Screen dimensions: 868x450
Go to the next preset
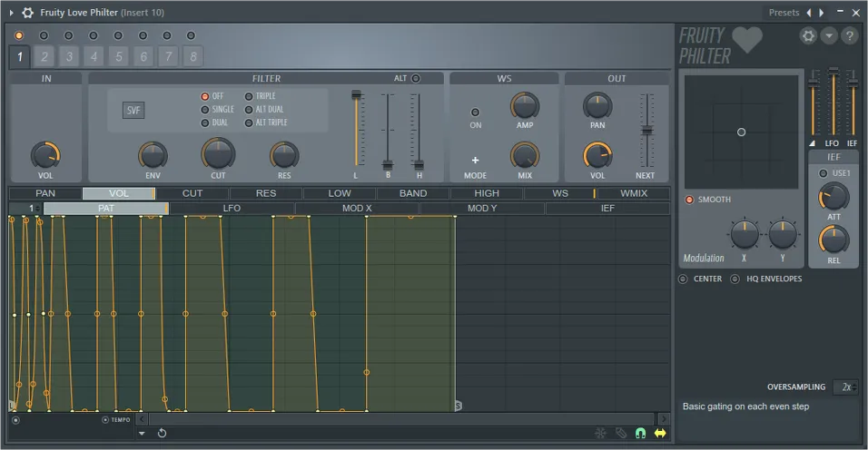pos(822,12)
